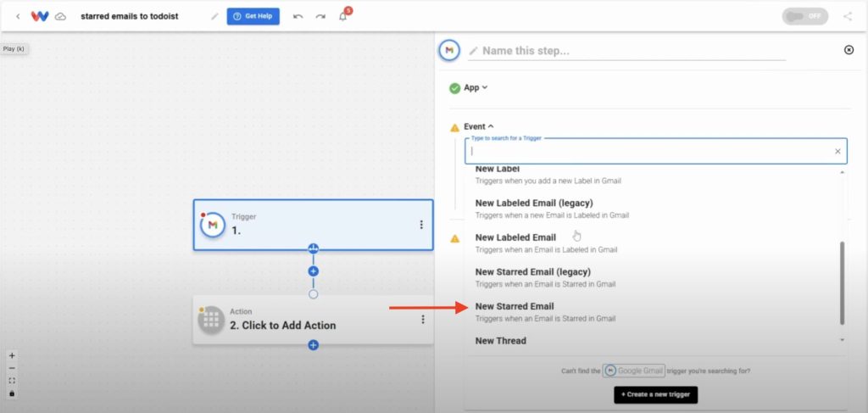Screen dimensions: 868x413
Task: Click the action app grid icon
Action: tap(211, 320)
